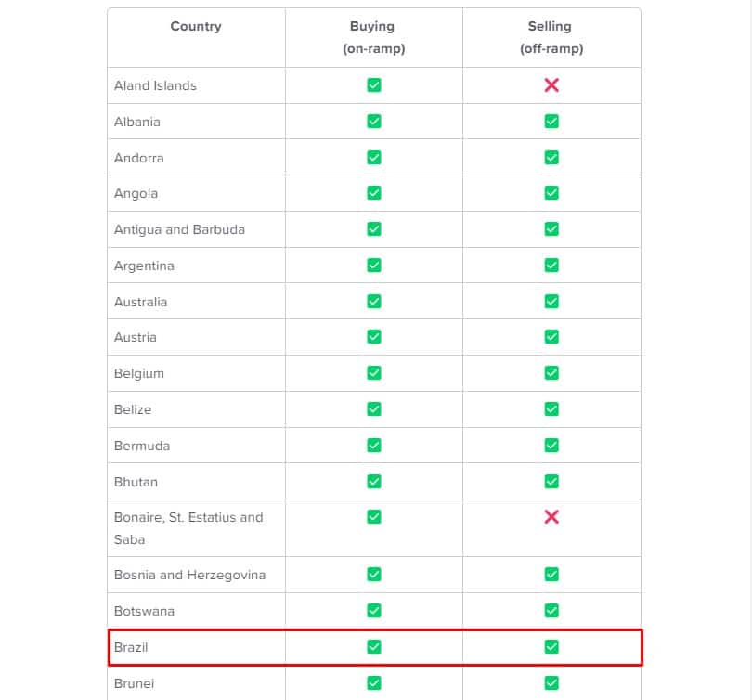Click the Buying (on-ramp) column header
Viewport: 752px width, 700px height.
(372, 37)
